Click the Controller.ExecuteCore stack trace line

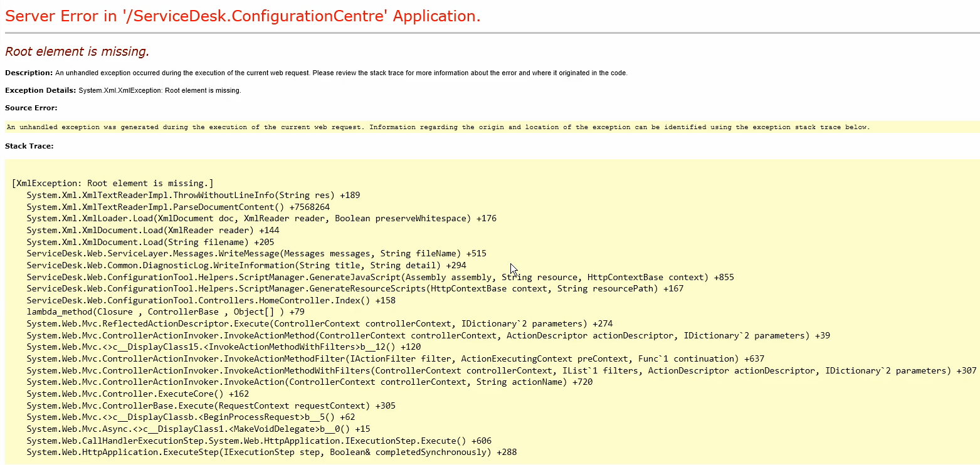coord(137,394)
